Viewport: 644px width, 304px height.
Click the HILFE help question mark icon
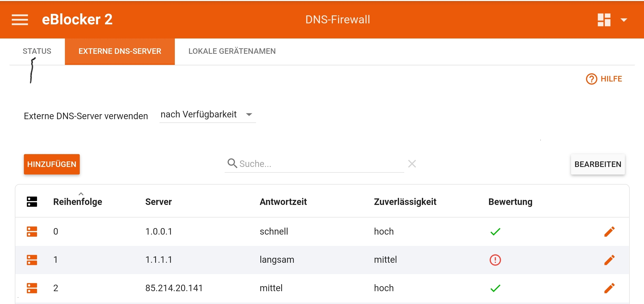[591, 79]
